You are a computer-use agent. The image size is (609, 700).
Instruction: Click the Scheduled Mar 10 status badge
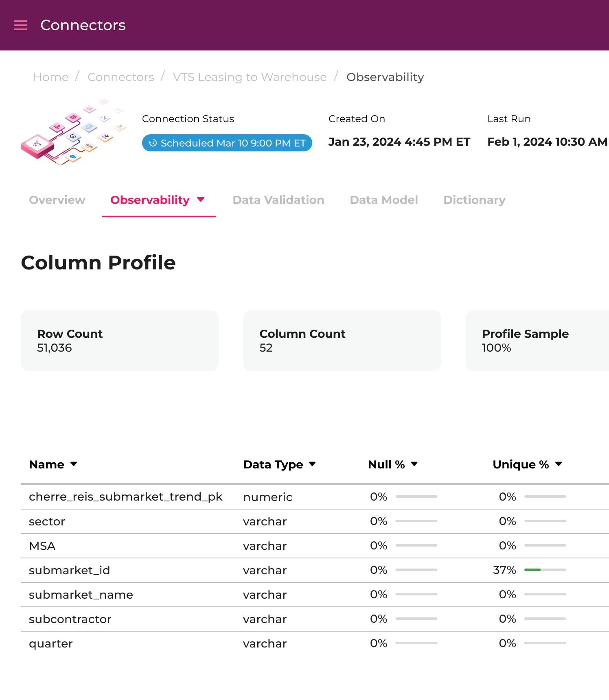coord(227,143)
